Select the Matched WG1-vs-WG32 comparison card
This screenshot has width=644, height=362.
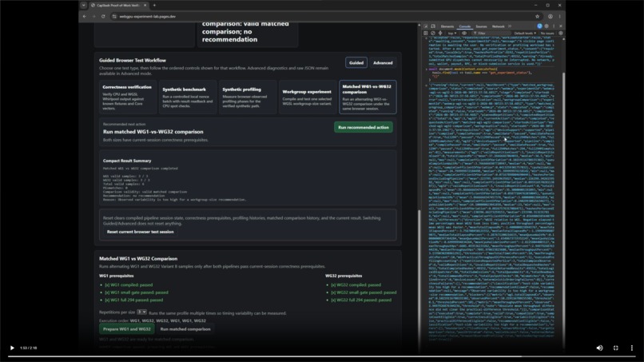tap(368, 97)
